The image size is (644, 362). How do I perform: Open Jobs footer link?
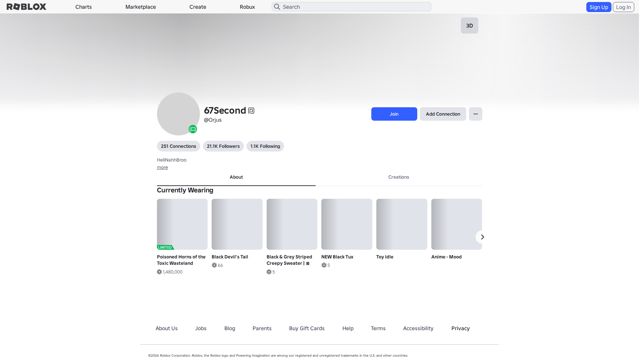pyautogui.click(x=201, y=328)
